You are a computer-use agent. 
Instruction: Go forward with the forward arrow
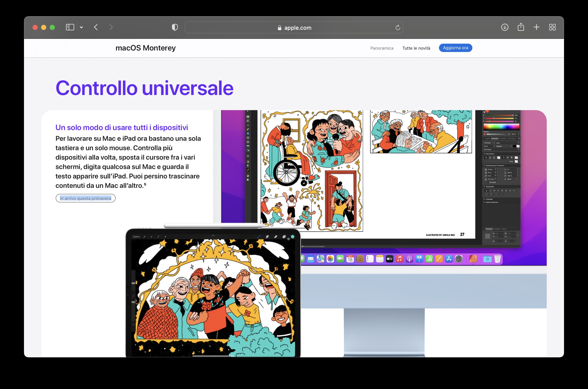[x=111, y=27]
